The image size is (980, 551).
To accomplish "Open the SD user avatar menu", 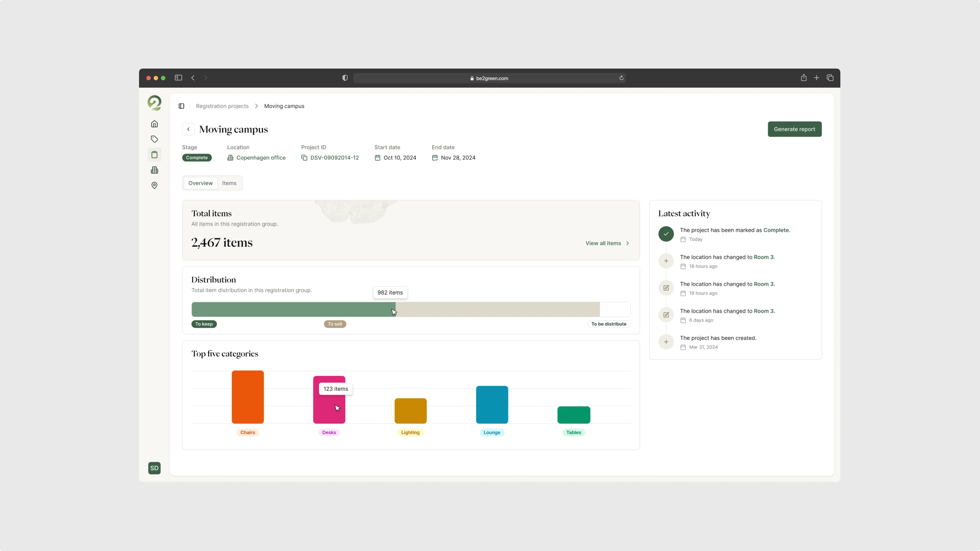I will pyautogui.click(x=154, y=468).
